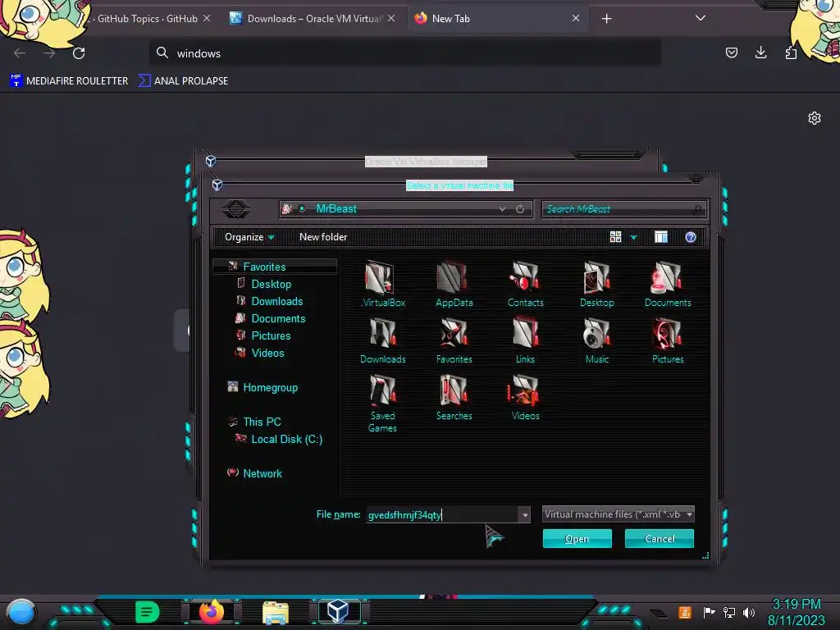Click the network tray icon
Viewport: 840px width, 630px height.
(x=729, y=612)
